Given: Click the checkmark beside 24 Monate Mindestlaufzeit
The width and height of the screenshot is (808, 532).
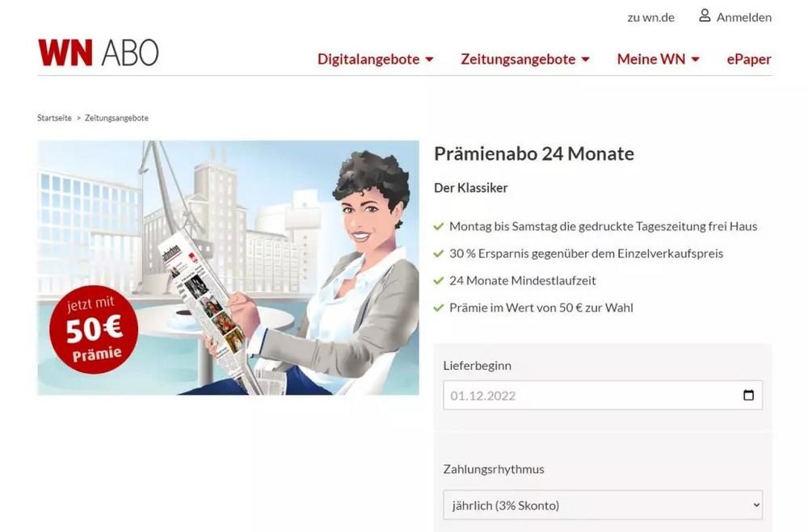Looking at the screenshot, I should (439, 281).
